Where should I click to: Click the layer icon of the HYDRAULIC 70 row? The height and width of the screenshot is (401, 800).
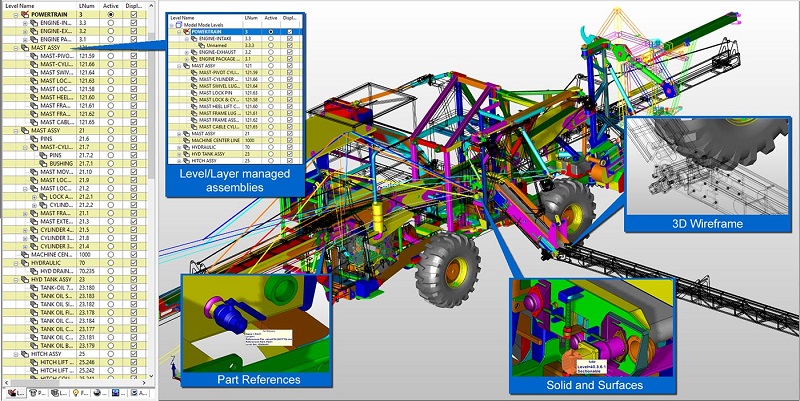coord(25,263)
